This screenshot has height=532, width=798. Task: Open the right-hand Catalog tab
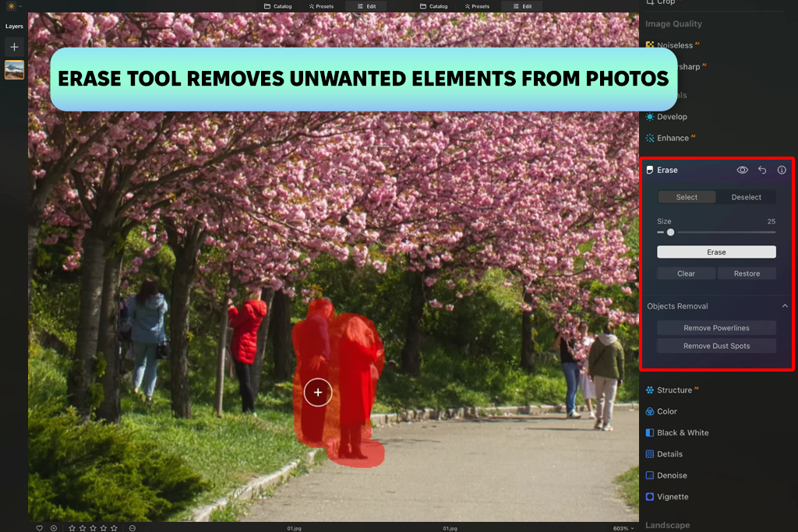(x=433, y=6)
